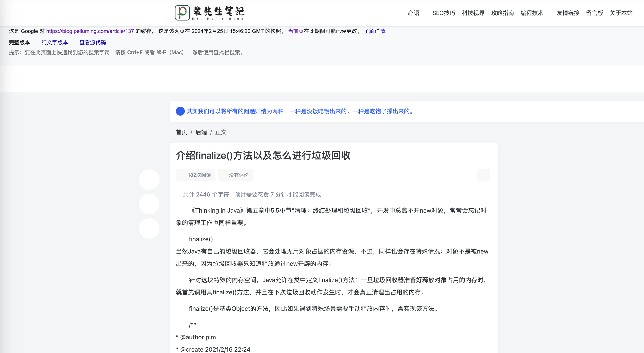
Task: Open the SEO技巧 menu item
Action: (x=444, y=13)
